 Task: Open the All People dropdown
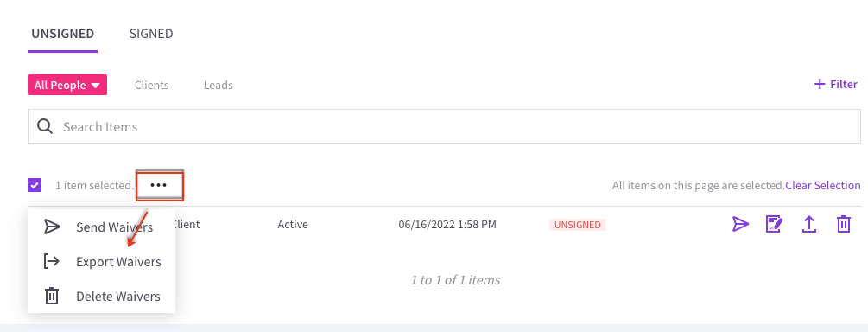coord(67,85)
